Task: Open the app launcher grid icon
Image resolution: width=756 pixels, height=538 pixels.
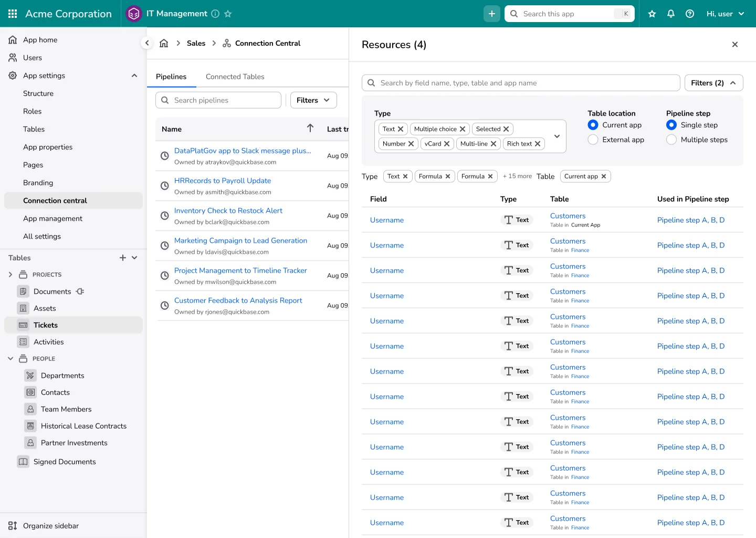Action: [x=13, y=14]
